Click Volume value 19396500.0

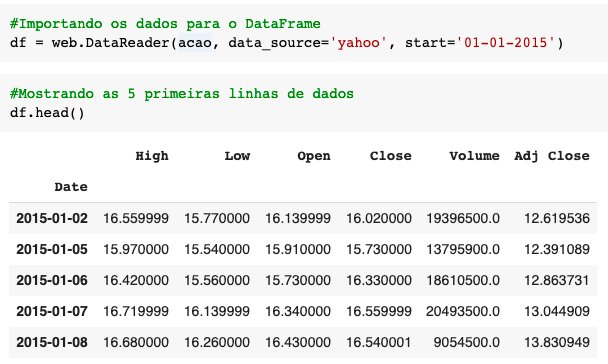[x=463, y=218]
